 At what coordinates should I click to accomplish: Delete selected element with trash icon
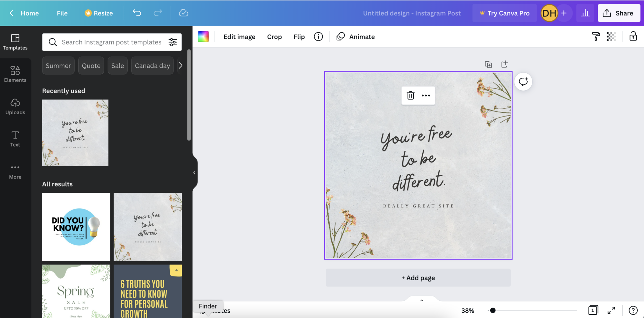(410, 95)
